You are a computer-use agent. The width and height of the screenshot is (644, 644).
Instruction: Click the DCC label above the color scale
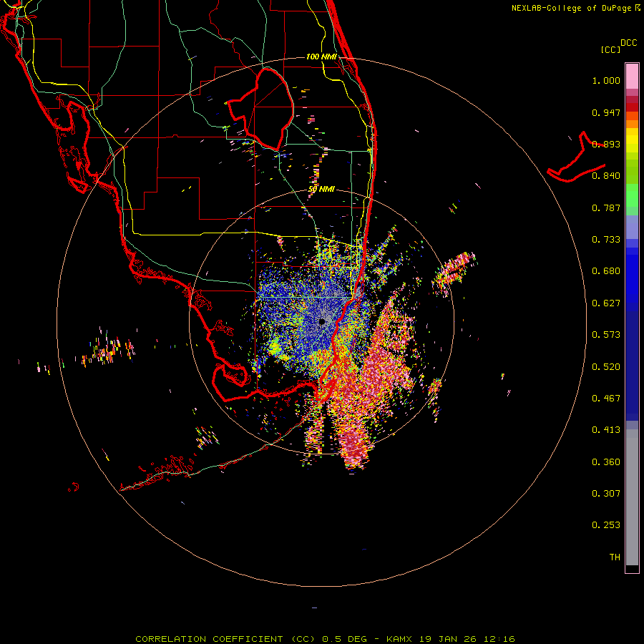tap(628, 43)
